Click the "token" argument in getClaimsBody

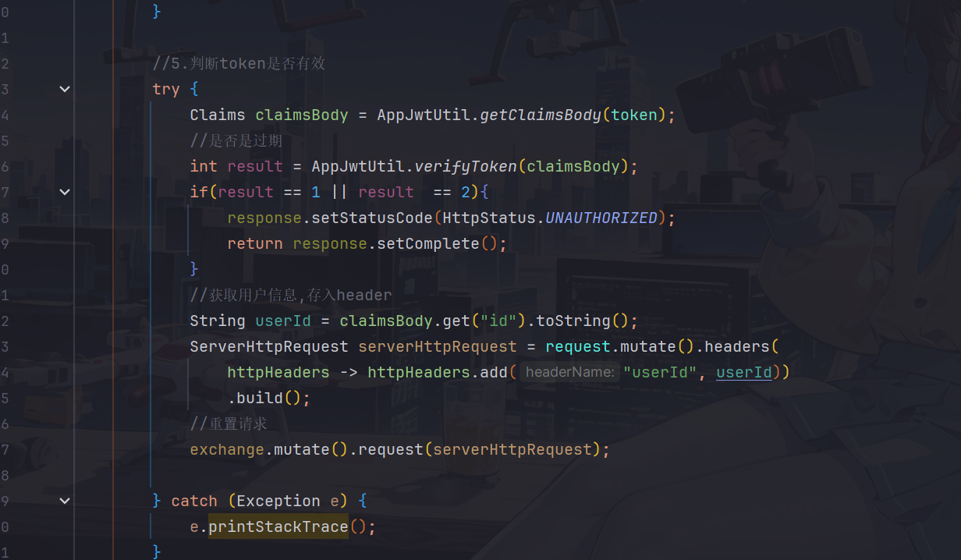pyautogui.click(x=634, y=115)
